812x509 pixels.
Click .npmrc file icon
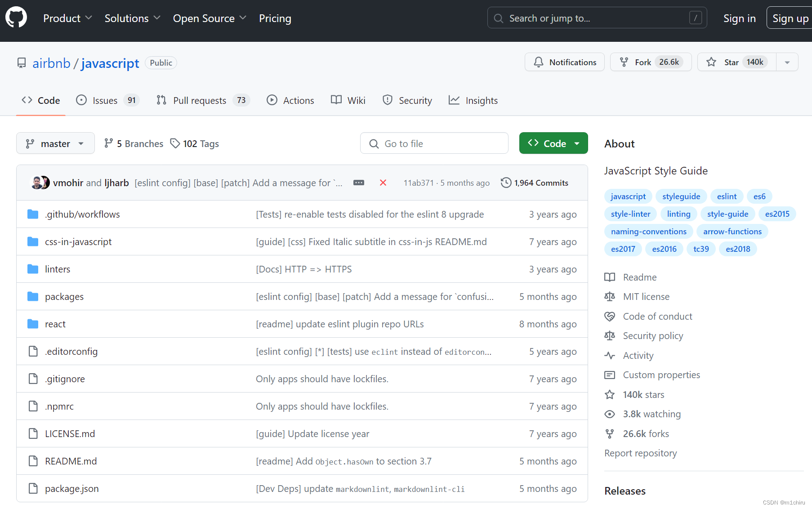(33, 406)
